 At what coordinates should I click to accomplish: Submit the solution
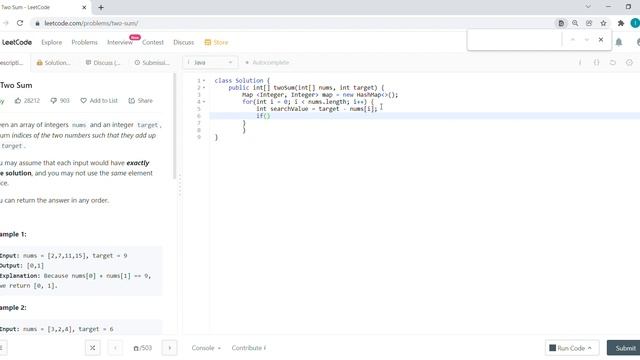[624, 348]
